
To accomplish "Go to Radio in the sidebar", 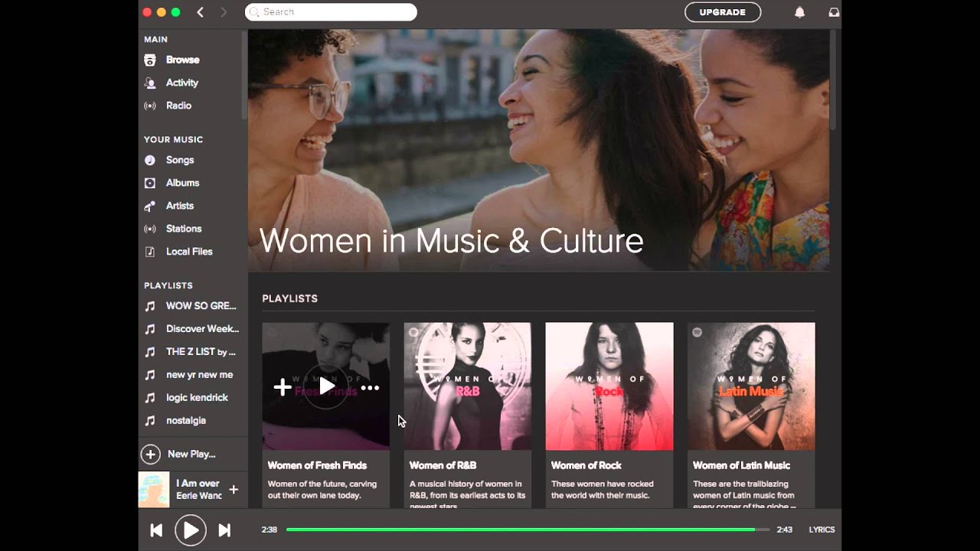I will (178, 106).
